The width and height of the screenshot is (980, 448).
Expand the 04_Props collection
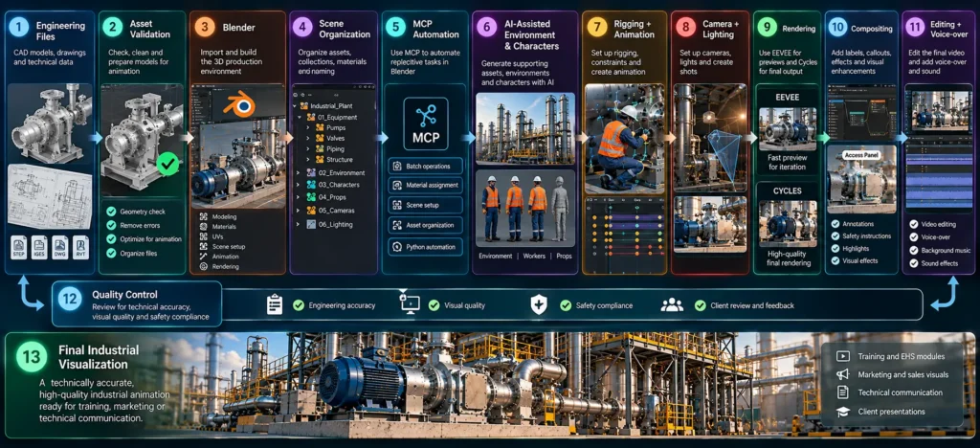pyautogui.click(x=300, y=197)
